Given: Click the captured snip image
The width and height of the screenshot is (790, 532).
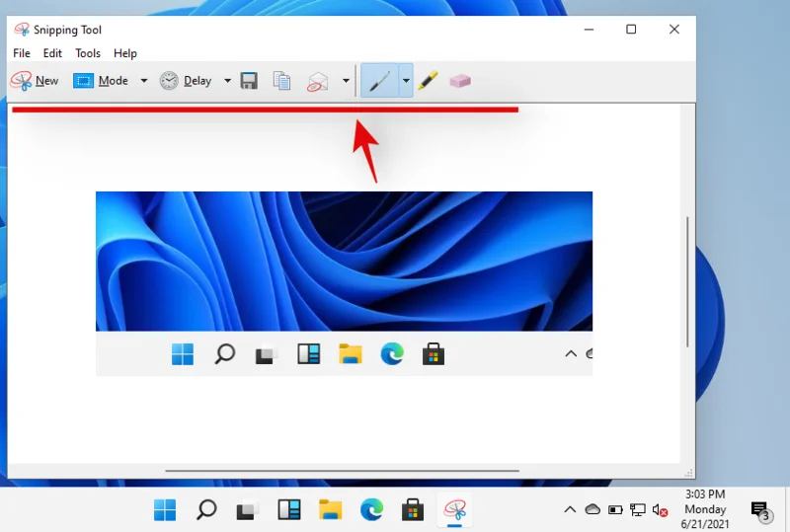Looking at the screenshot, I should (344, 283).
